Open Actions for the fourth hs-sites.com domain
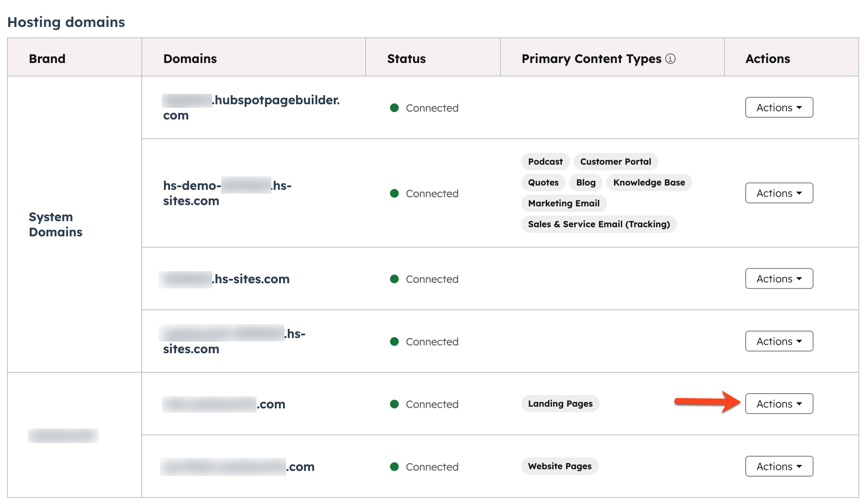 (779, 341)
